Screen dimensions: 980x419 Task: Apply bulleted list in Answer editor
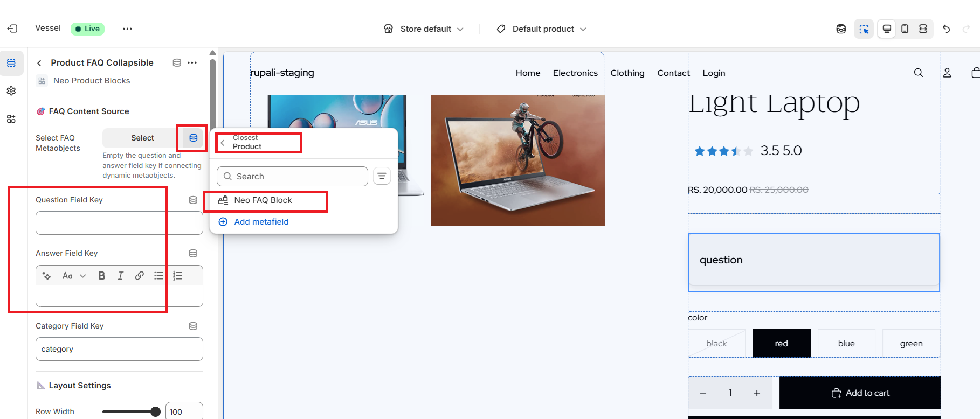click(x=158, y=276)
